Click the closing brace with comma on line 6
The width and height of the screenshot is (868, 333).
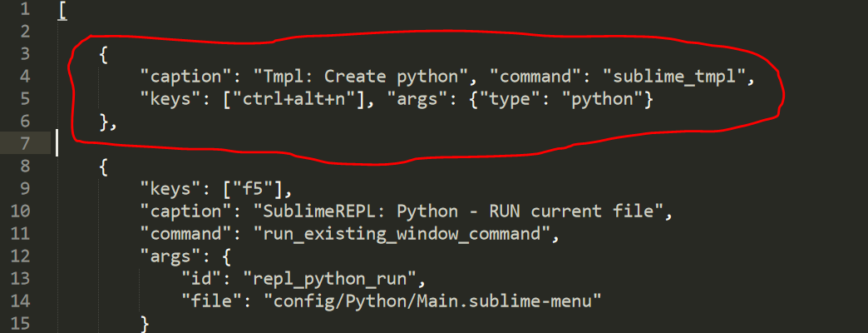(x=108, y=122)
